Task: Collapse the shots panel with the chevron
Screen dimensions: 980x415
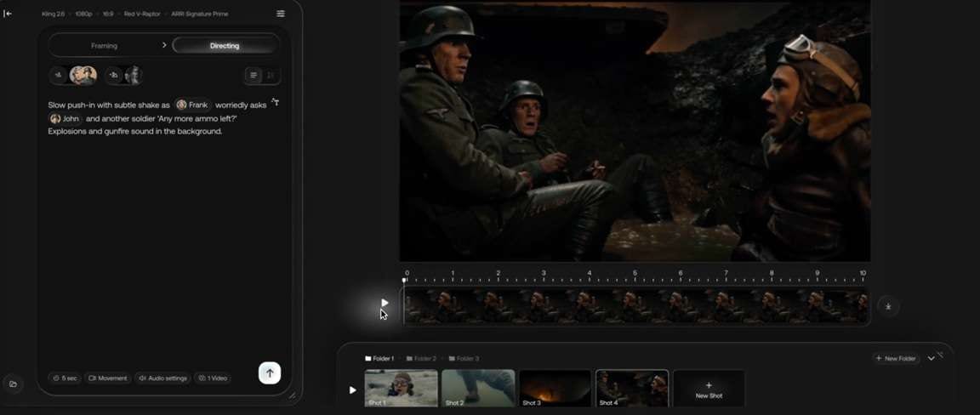Action: pos(931,358)
